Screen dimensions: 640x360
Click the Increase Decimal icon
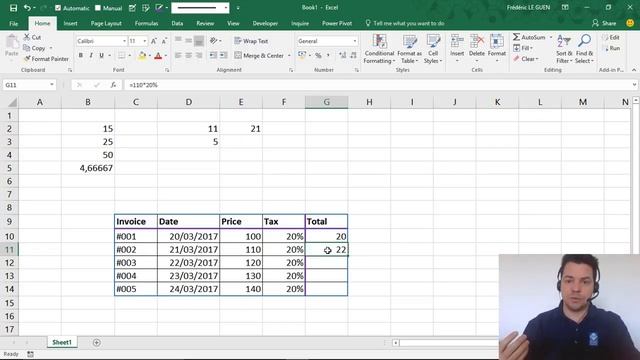[342, 55]
